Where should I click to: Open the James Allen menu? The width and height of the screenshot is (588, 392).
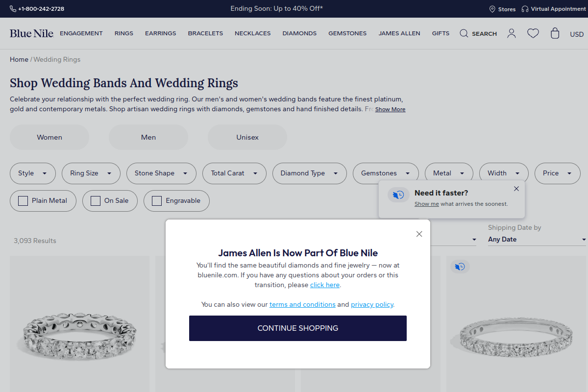pos(399,33)
